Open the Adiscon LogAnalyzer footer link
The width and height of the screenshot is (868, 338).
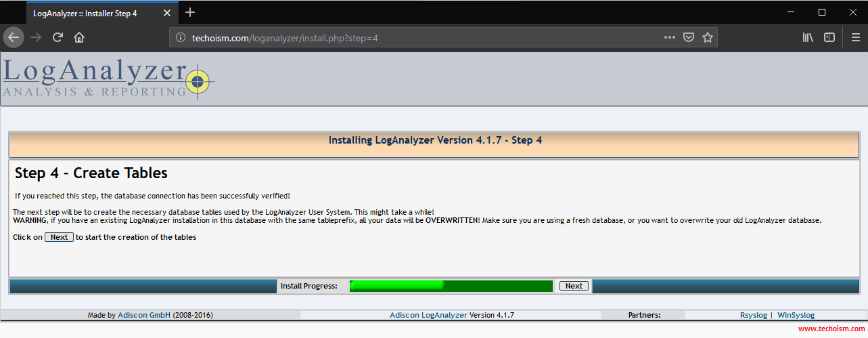point(428,315)
